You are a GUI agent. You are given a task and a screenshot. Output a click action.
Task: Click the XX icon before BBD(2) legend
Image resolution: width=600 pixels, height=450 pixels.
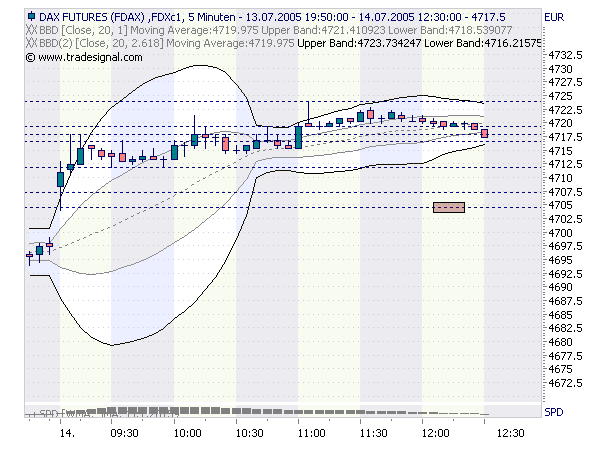click(32, 43)
